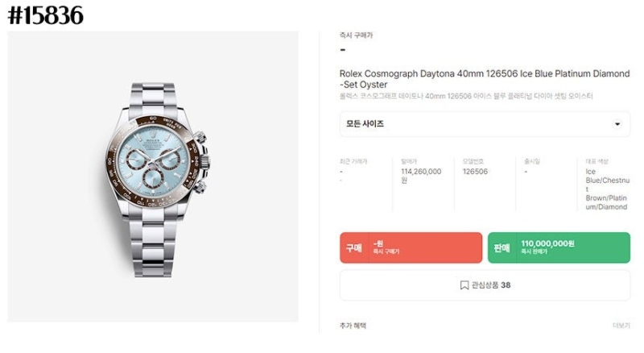Click the 즉시 구매가 label at top

pyautogui.click(x=356, y=35)
